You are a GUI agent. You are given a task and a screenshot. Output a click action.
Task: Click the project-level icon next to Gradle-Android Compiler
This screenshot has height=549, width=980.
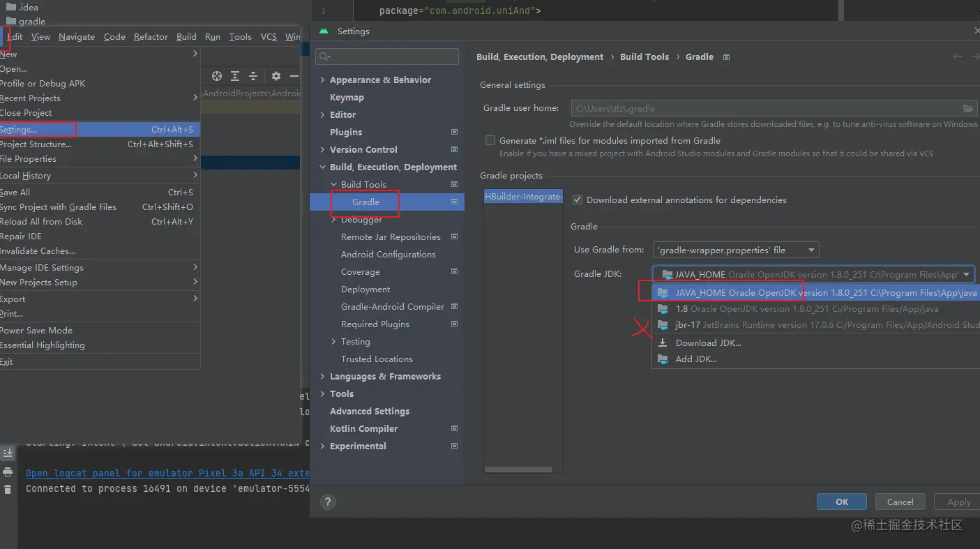point(455,306)
